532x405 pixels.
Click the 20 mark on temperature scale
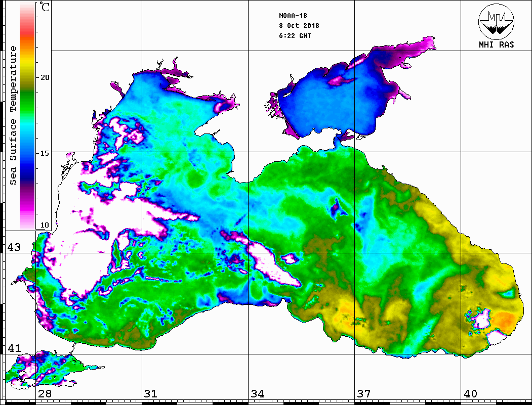45,77
